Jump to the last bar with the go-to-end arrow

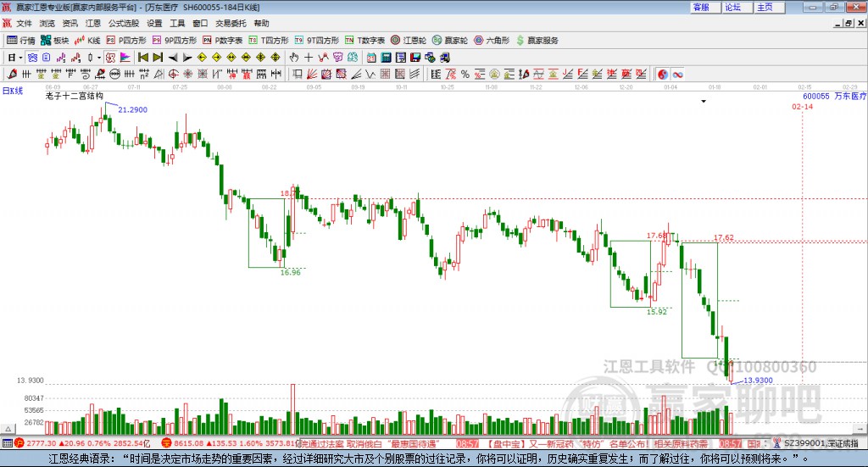(x=158, y=58)
